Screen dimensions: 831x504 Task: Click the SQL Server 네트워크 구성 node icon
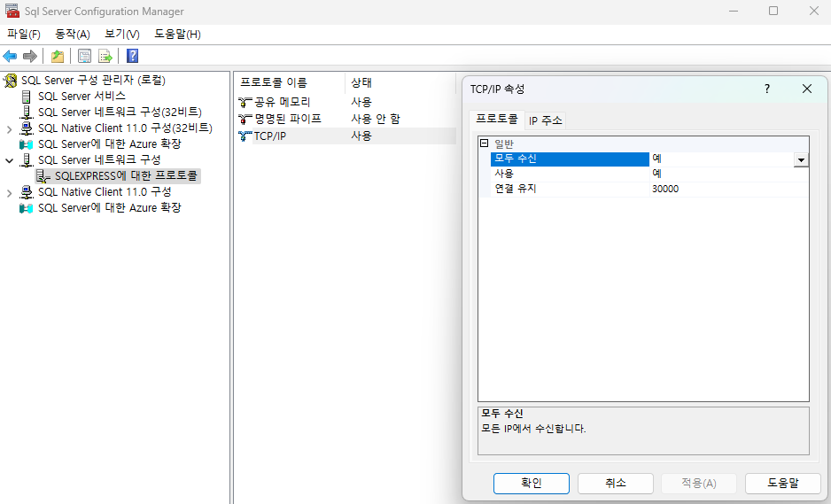click(26, 160)
